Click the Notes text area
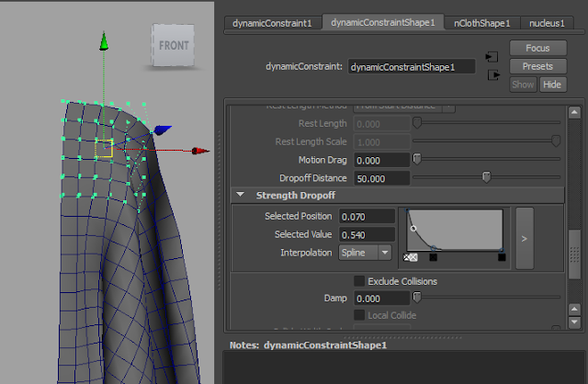Image resolution: width=588 pixels, height=384 pixels. (x=404, y=367)
